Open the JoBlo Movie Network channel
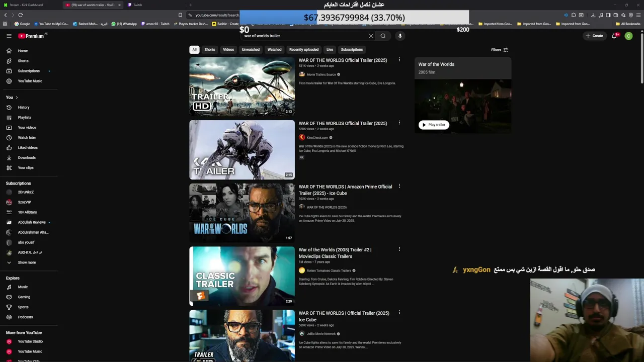This screenshot has width=644, height=362. coord(321,334)
